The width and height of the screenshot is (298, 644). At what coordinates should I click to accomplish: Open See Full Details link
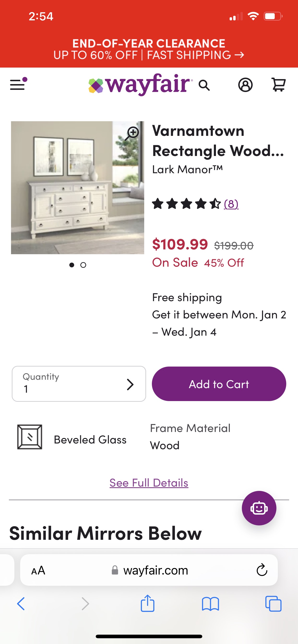pyautogui.click(x=149, y=483)
